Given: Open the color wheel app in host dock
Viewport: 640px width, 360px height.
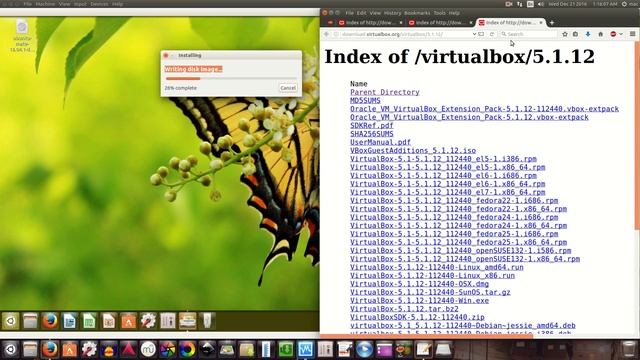Looking at the screenshot, I should pyautogui.click(x=187, y=349).
